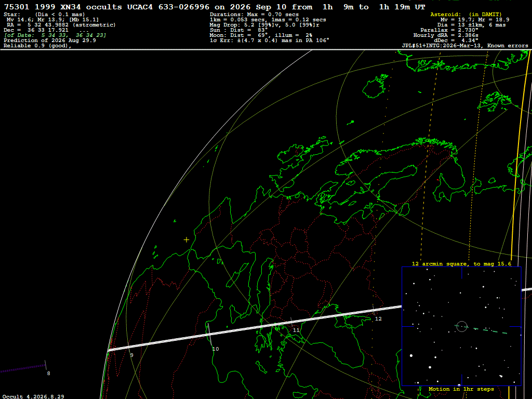Open the 12 arcmin star chart inset
This screenshot has width=532, height=399.
click(x=461, y=326)
